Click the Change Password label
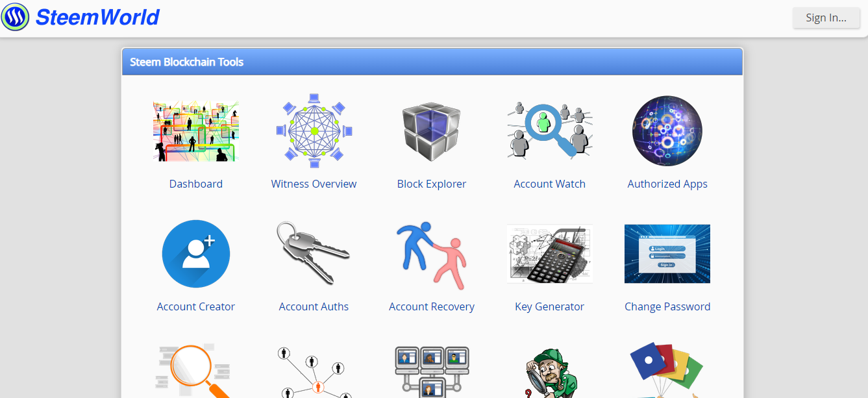Screen dimensions: 868x398 coord(667,306)
